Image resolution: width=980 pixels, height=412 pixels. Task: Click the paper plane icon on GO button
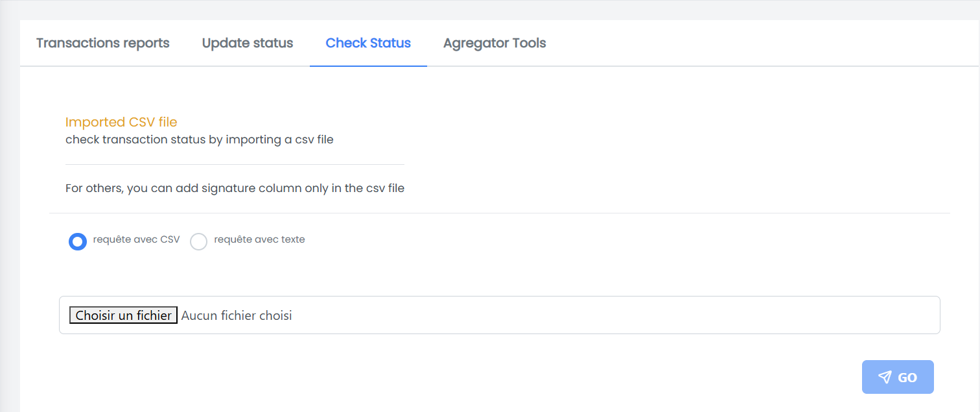[884, 376]
